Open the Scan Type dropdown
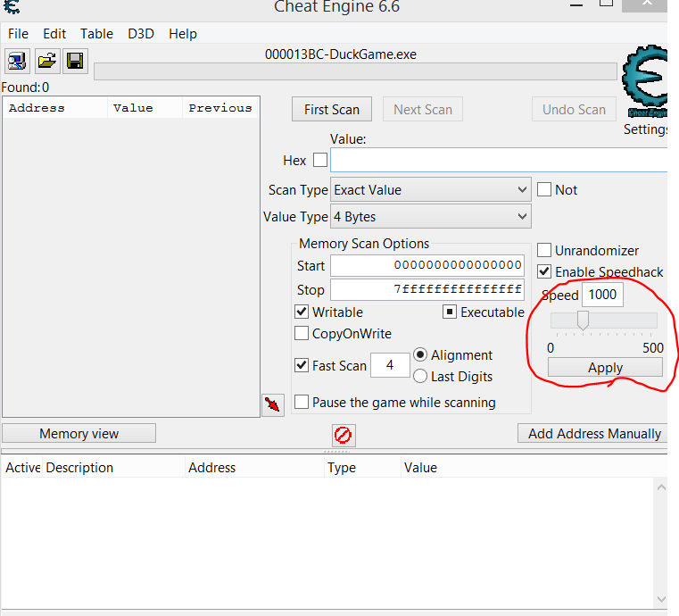This screenshot has width=679, height=616. click(430, 190)
